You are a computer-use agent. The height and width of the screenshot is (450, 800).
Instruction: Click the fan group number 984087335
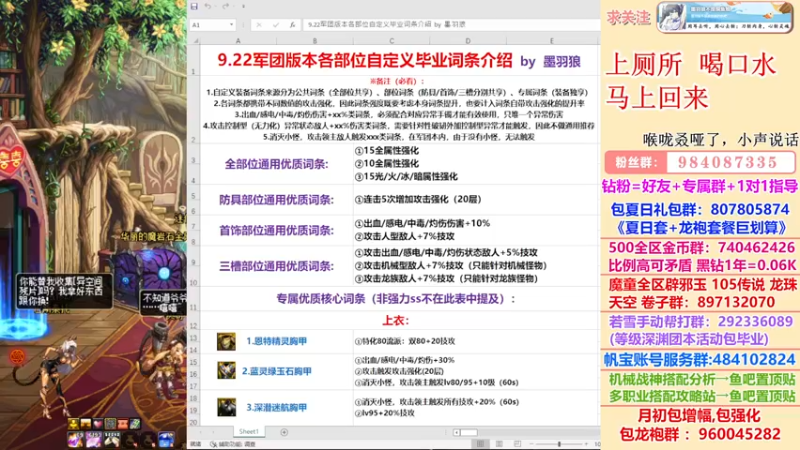click(x=728, y=162)
